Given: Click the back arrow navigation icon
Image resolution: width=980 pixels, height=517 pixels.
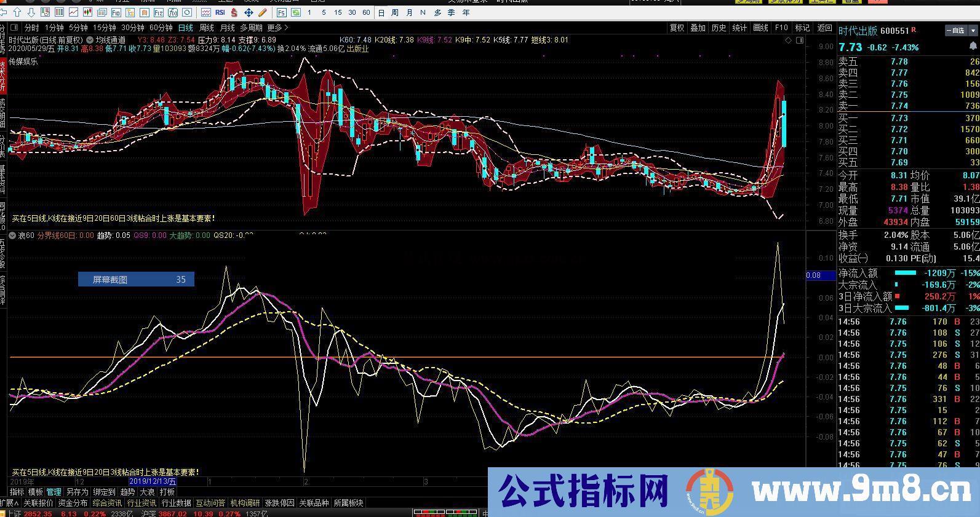Looking at the screenshot, I should tap(4, 12).
